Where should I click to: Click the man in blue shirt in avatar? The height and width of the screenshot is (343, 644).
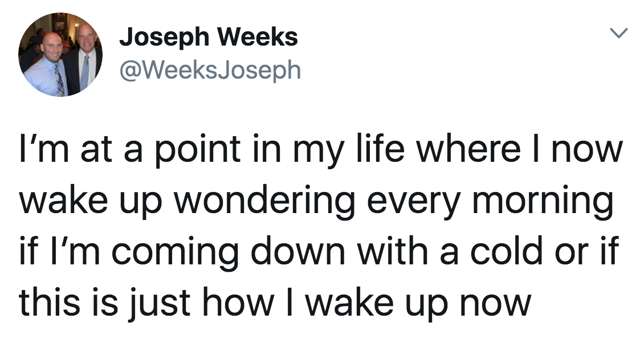point(45,66)
